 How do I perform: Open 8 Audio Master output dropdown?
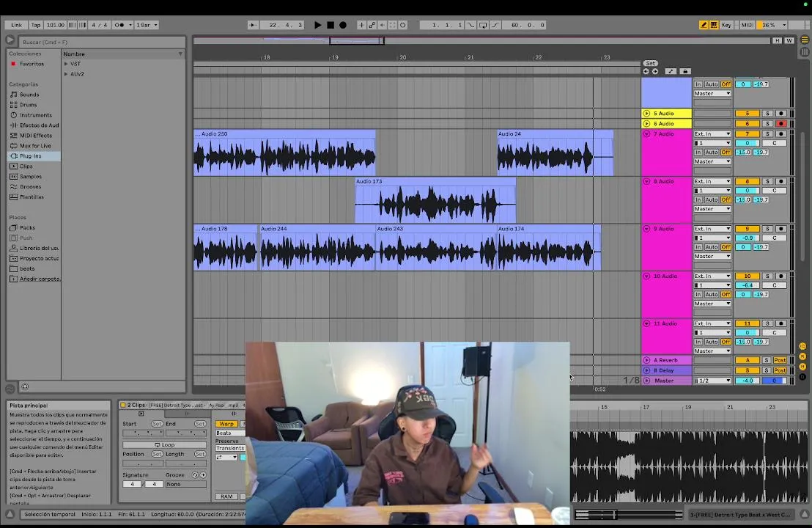coord(712,209)
